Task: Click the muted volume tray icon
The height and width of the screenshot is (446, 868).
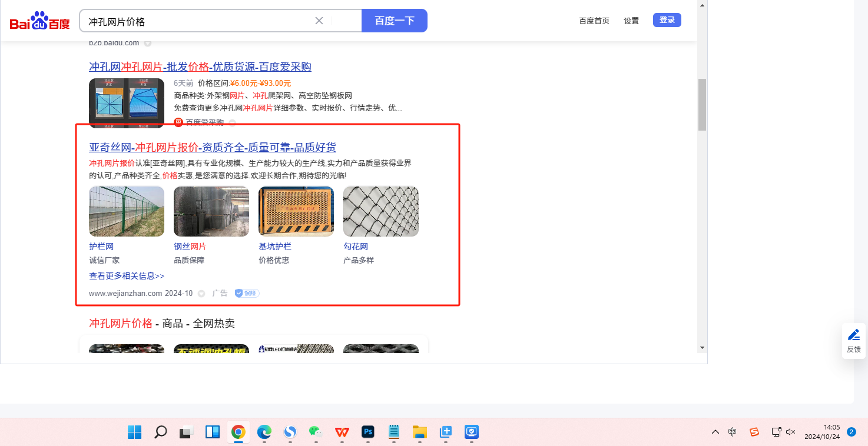Action: 791,432
